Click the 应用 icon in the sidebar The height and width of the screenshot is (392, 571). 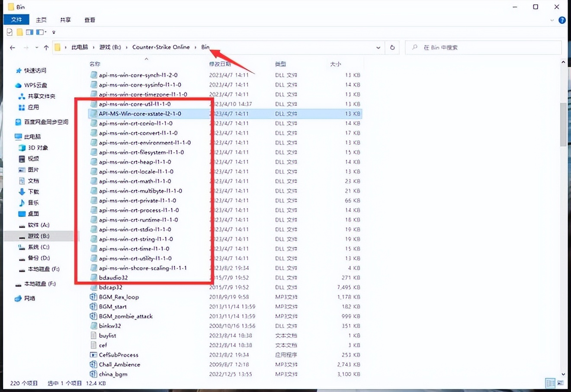coord(22,107)
